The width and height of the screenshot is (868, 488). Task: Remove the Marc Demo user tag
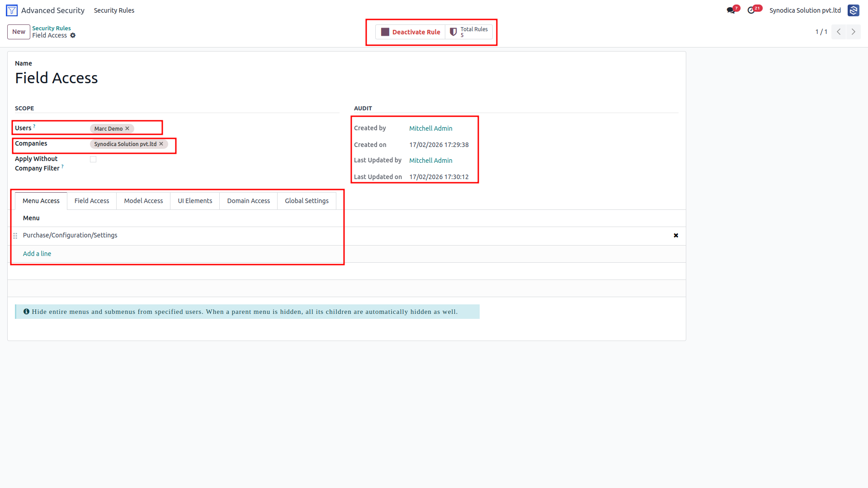127,128
